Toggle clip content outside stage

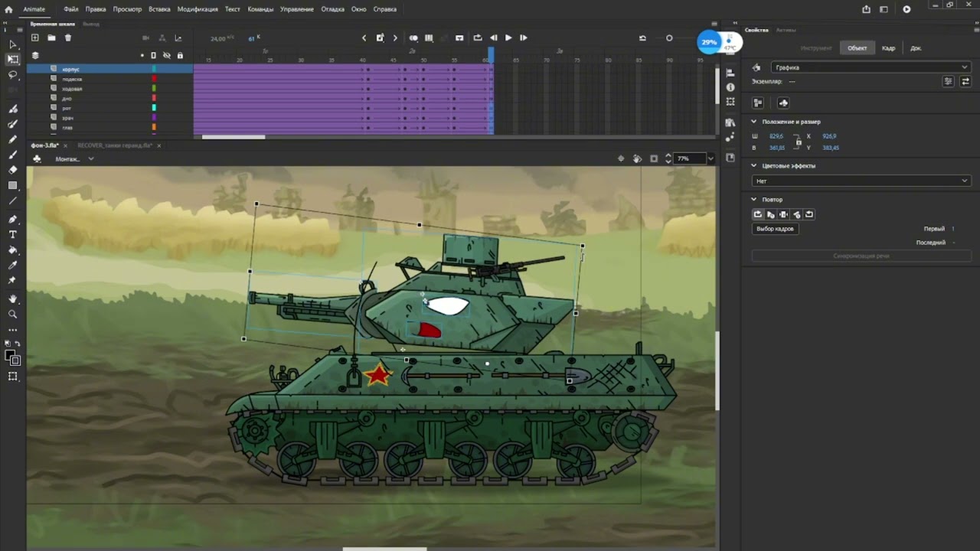click(653, 158)
